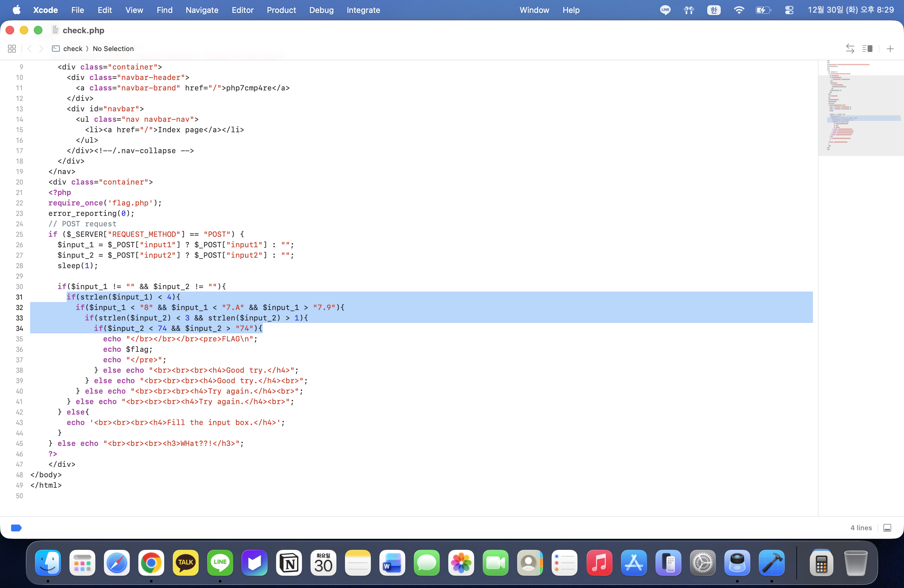Open the editor options layout dropdown

[867, 49]
